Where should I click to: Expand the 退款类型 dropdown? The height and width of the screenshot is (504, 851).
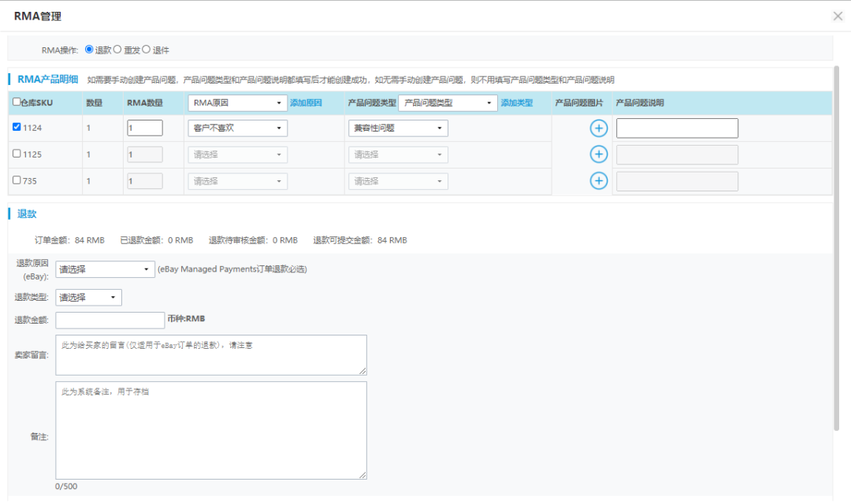(88, 298)
